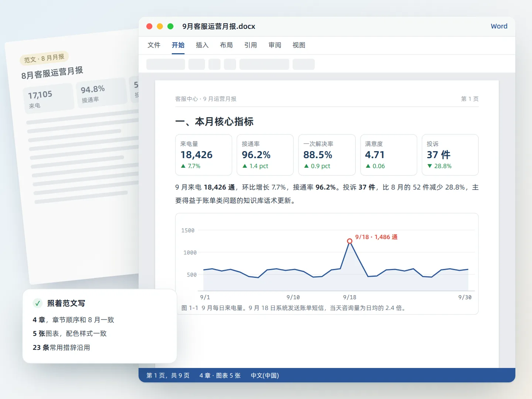Image resolution: width=532 pixels, height=399 pixels.
Task: Click the 9月客服运营月报.docx title
Action: (219, 26)
